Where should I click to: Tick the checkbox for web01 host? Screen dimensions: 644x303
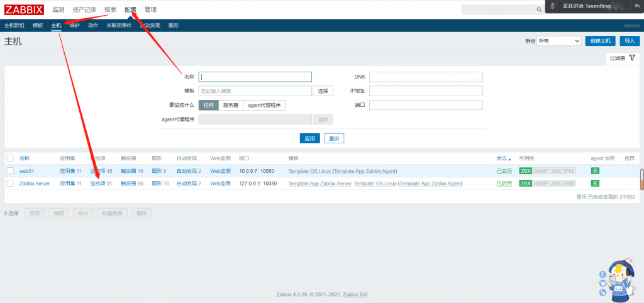click(x=10, y=171)
